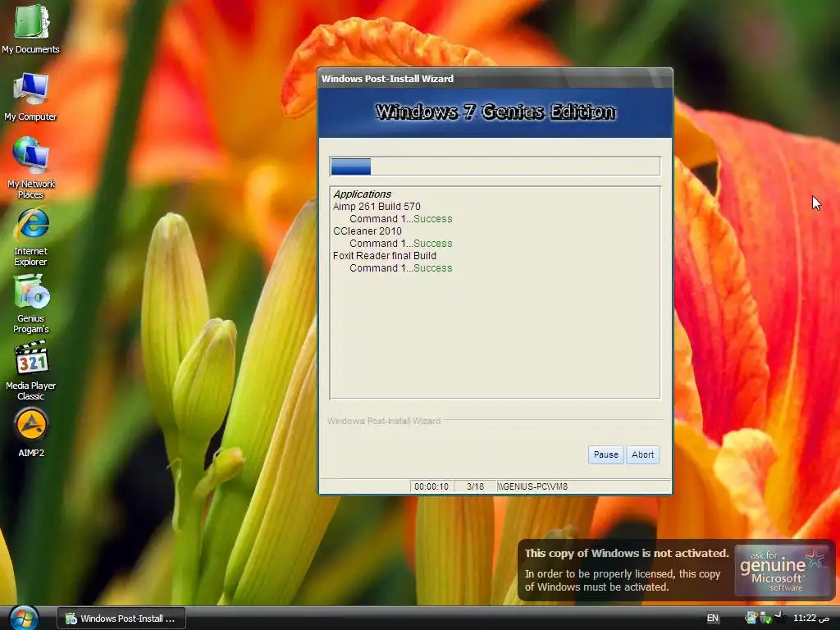The image size is (840, 630).
Task: Click the Windows Post-Install Wizard title bar
Action: tap(495, 78)
